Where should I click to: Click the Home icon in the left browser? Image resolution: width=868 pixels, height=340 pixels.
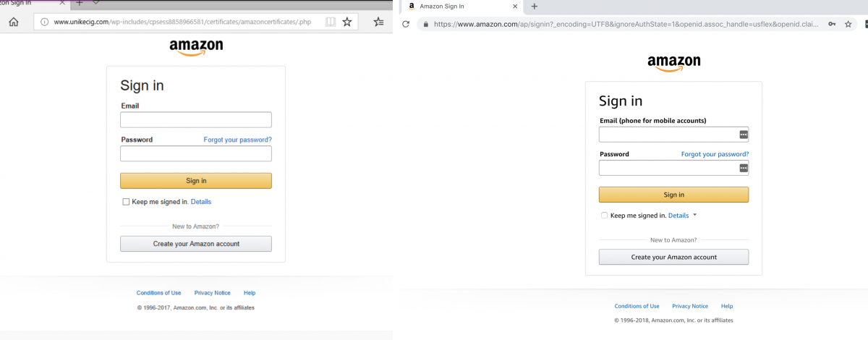13,22
